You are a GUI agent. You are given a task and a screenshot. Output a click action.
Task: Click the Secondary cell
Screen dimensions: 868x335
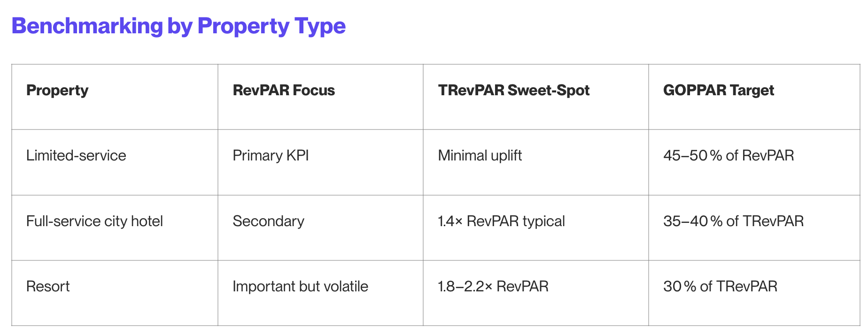pos(268,221)
